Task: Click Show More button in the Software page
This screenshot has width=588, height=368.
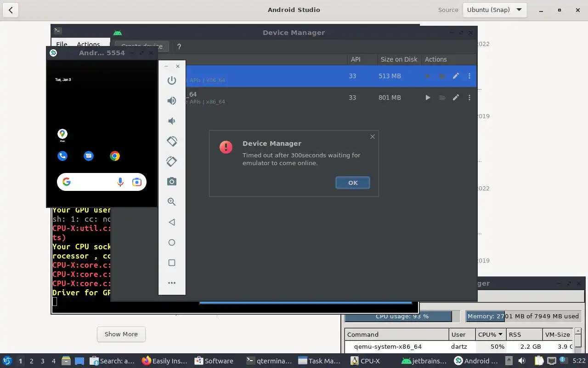Action: [x=121, y=334]
